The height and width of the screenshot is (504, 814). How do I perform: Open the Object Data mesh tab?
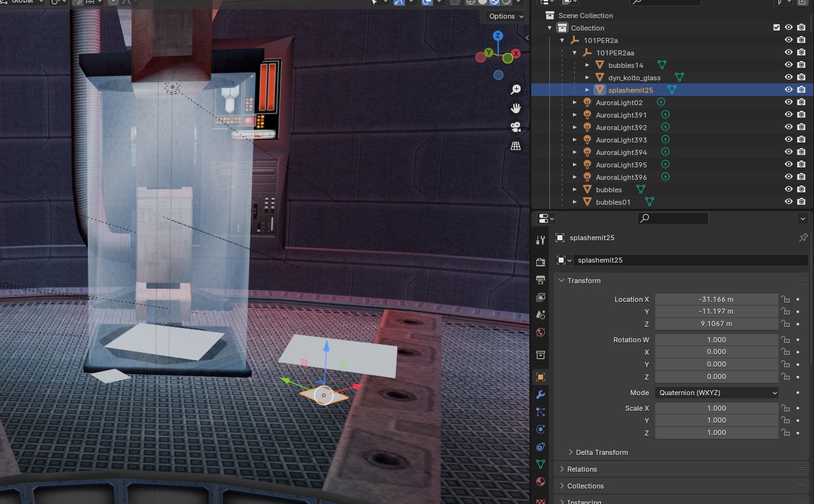pyautogui.click(x=540, y=464)
